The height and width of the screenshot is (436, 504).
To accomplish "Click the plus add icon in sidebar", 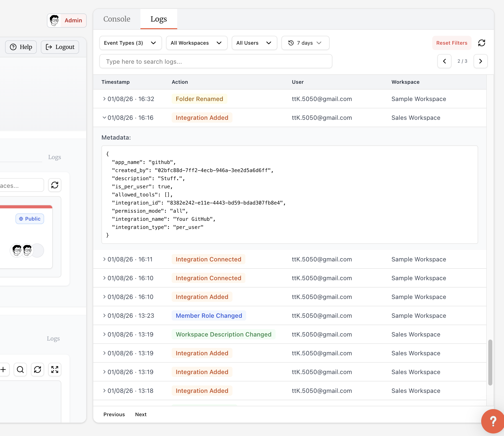I will [x=3, y=370].
